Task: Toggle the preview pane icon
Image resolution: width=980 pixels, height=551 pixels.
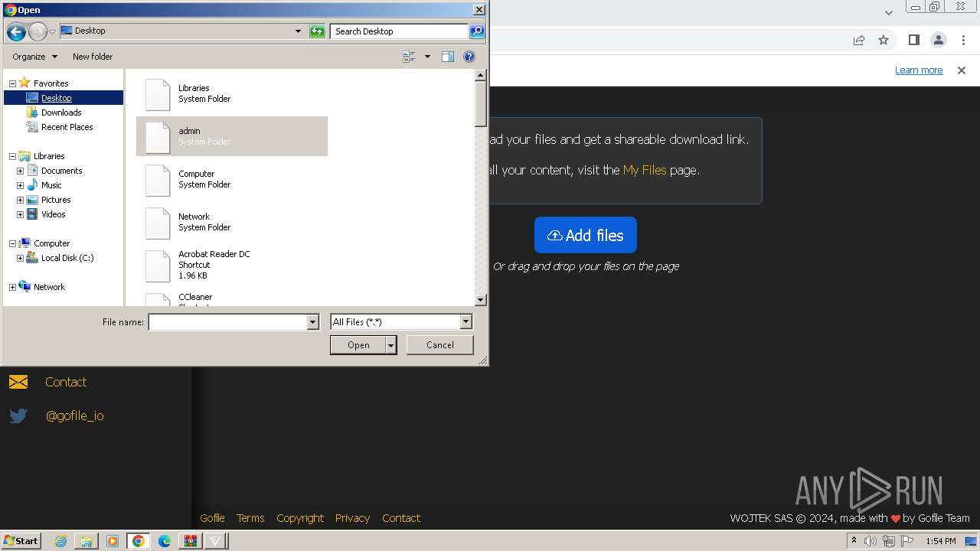Action: click(448, 57)
